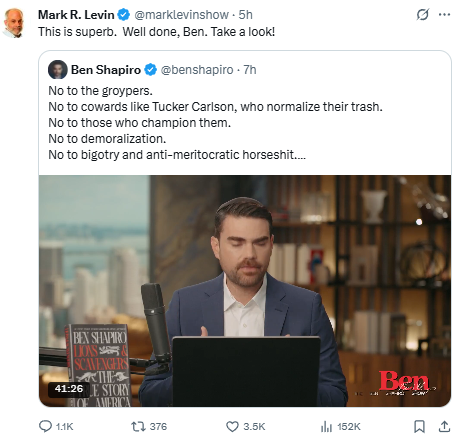The image size is (463, 434).
Task: Open the @benshapiro handle
Action: (x=197, y=70)
